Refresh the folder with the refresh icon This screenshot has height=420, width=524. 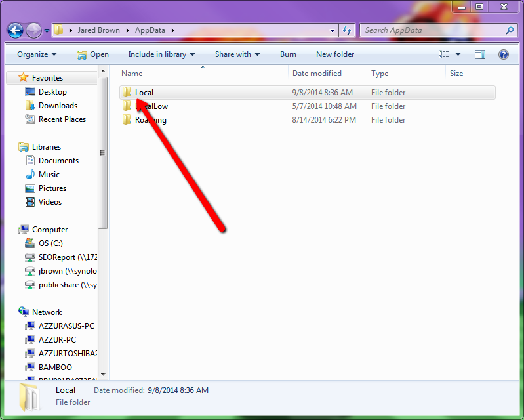click(347, 31)
